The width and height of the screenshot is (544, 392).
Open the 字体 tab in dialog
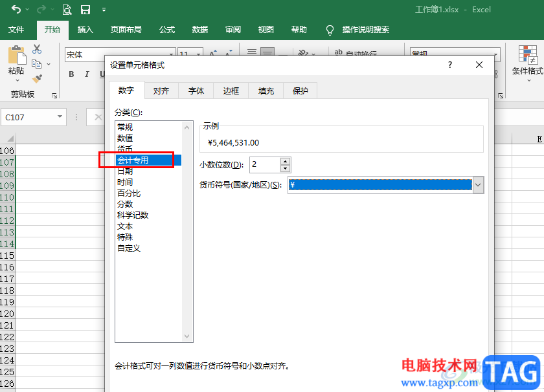click(x=196, y=91)
